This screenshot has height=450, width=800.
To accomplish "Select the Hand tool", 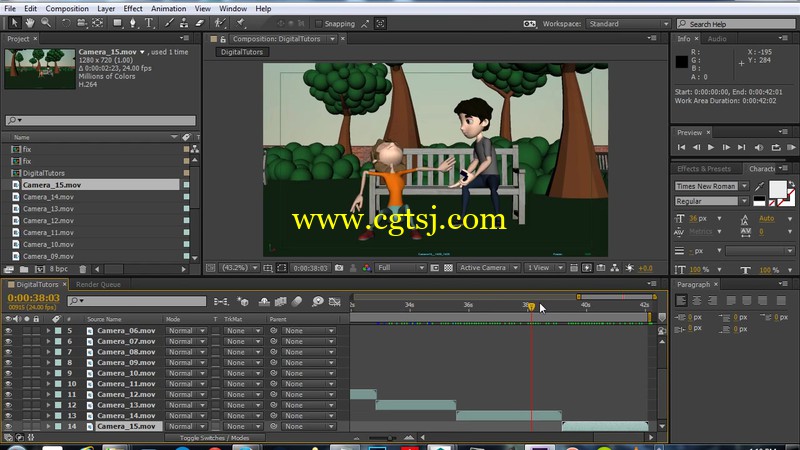I will coord(30,23).
